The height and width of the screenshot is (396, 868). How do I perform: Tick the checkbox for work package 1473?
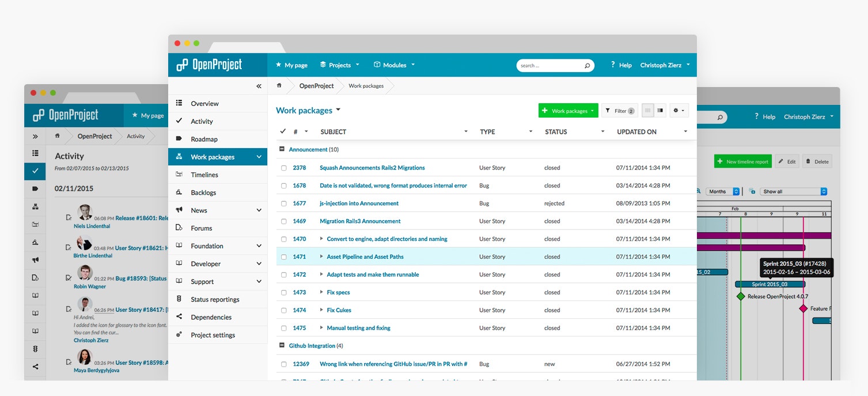click(x=284, y=293)
